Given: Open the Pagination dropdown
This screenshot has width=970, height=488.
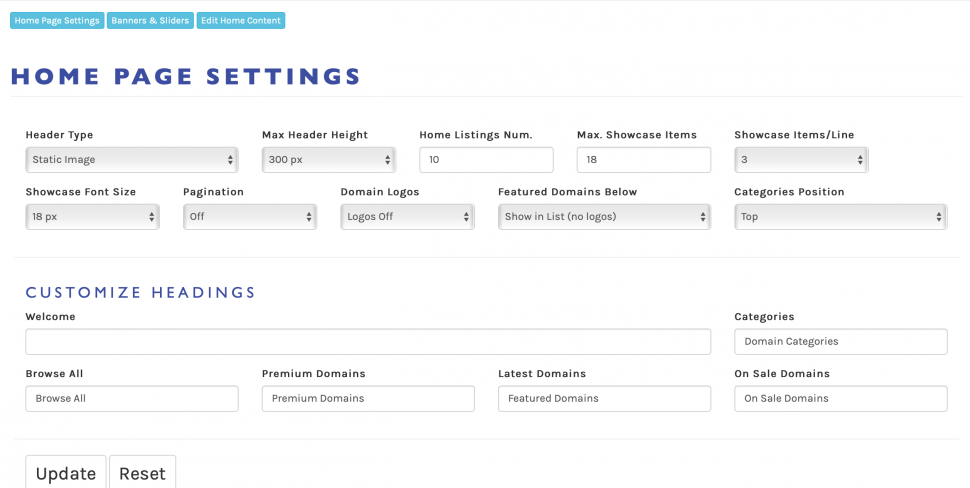Looking at the screenshot, I should 249,217.
